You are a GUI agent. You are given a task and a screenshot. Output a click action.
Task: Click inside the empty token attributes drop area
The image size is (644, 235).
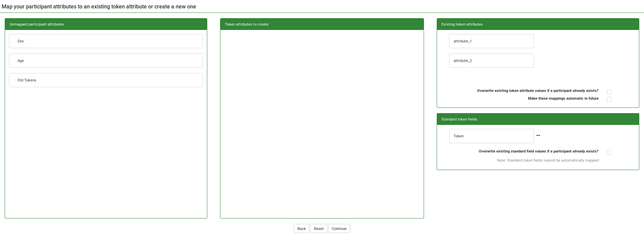[322, 124]
